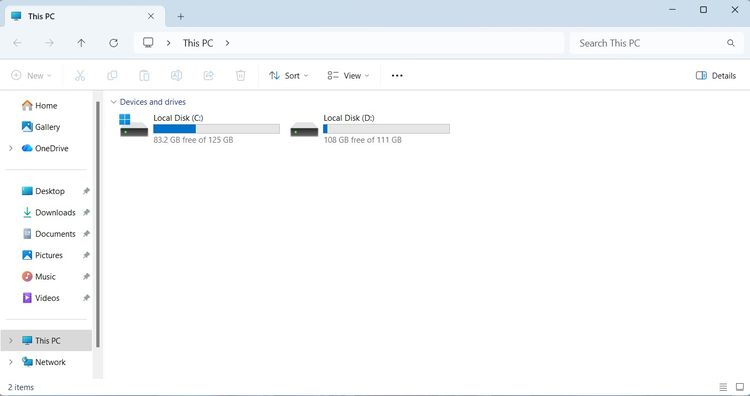Viewport: 750px width, 396px height.
Task: Go back with the left arrow
Action: point(17,43)
